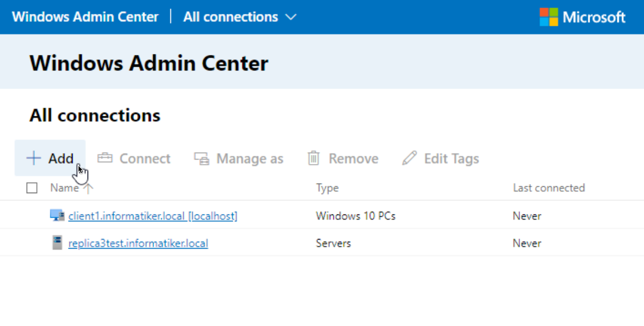Click the briefcase icon beside Connect

(x=105, y=158)
